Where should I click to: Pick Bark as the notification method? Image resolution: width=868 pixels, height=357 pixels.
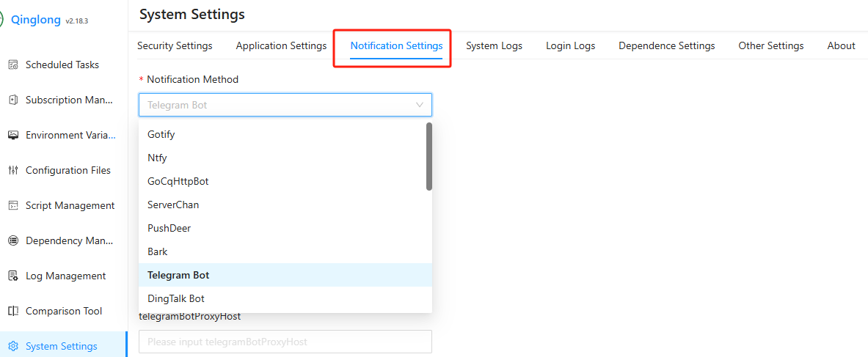pos(158,251)
